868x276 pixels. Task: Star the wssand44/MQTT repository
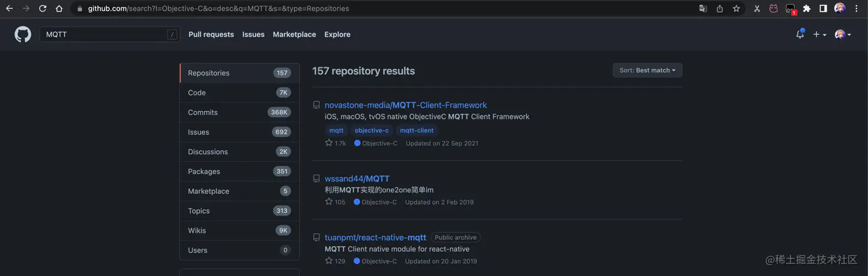(x=329, y=202)
